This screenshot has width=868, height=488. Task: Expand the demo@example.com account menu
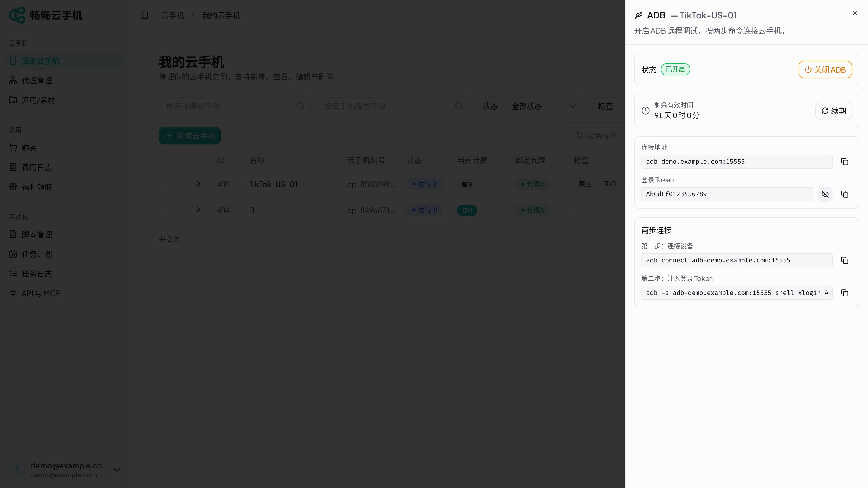(x=65, y=470)
